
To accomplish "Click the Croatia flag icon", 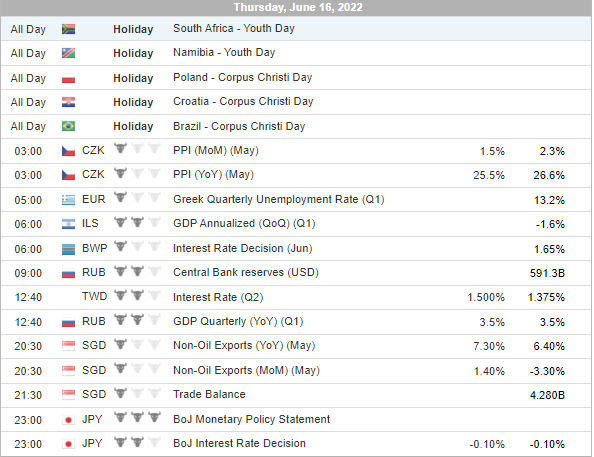I will coord(68,102).
